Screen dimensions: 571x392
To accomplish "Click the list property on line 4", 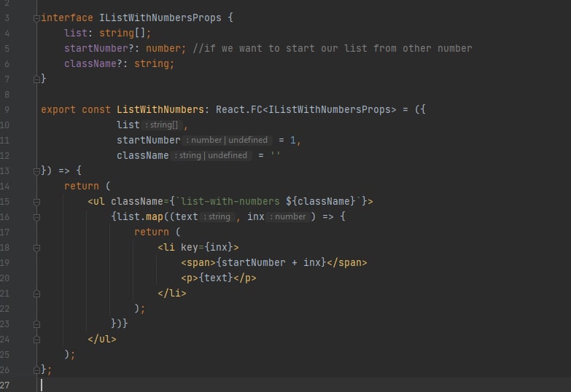I will (x=76, y=33).
